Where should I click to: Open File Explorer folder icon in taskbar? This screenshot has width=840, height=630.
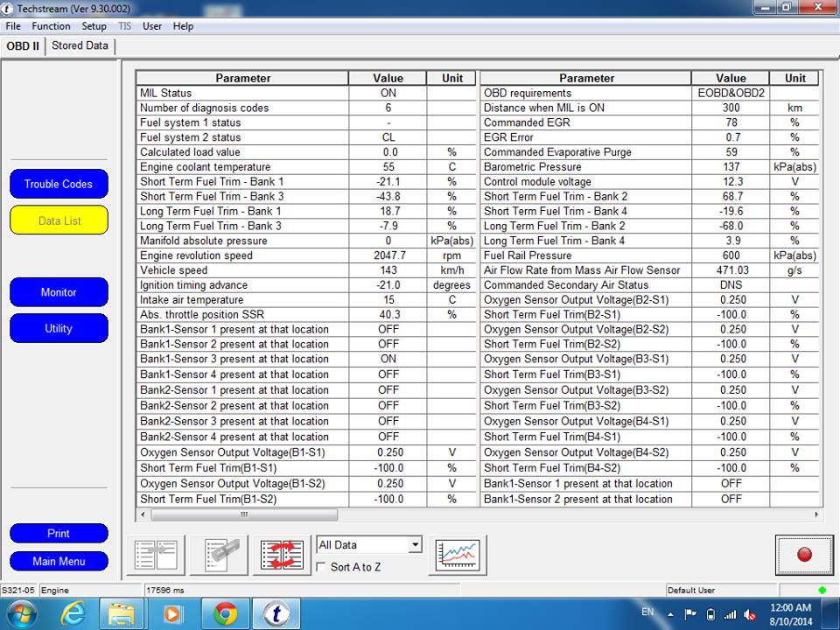click(x=122, y=613)
